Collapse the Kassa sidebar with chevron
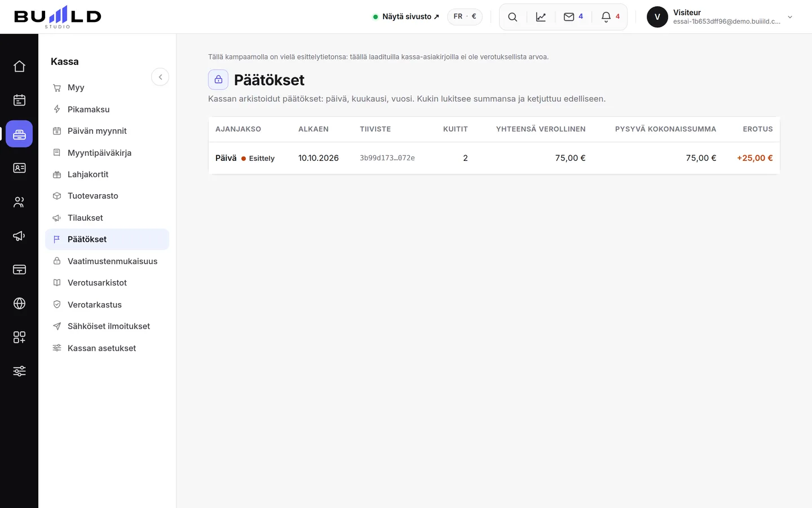 point(160,77)
